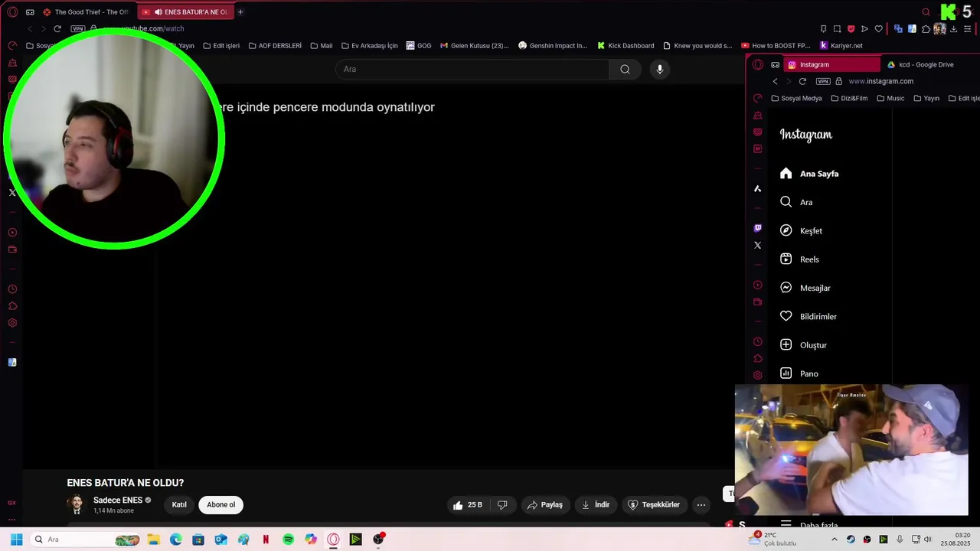
Task: Open File Explorer from taskbar
Action: pyautogui.click(x=153, y=540)
